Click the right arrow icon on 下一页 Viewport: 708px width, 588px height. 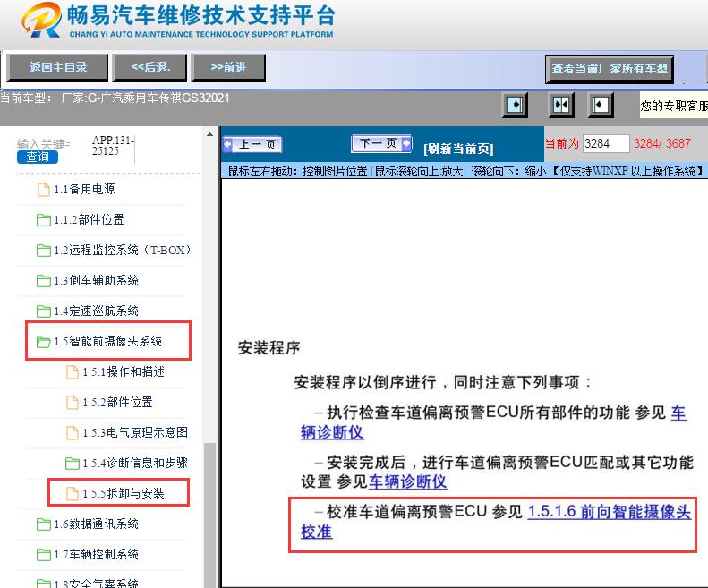click(x=406, y=143)
